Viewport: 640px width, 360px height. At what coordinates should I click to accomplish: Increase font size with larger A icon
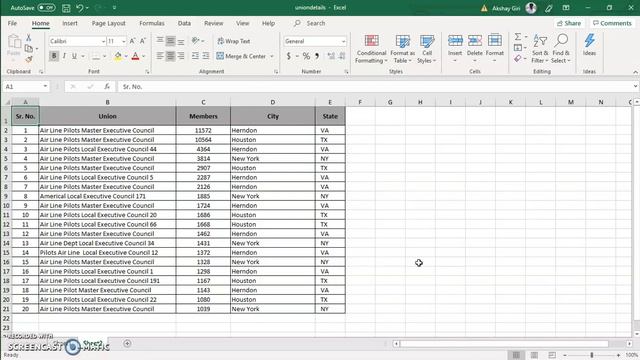[132, 41]
